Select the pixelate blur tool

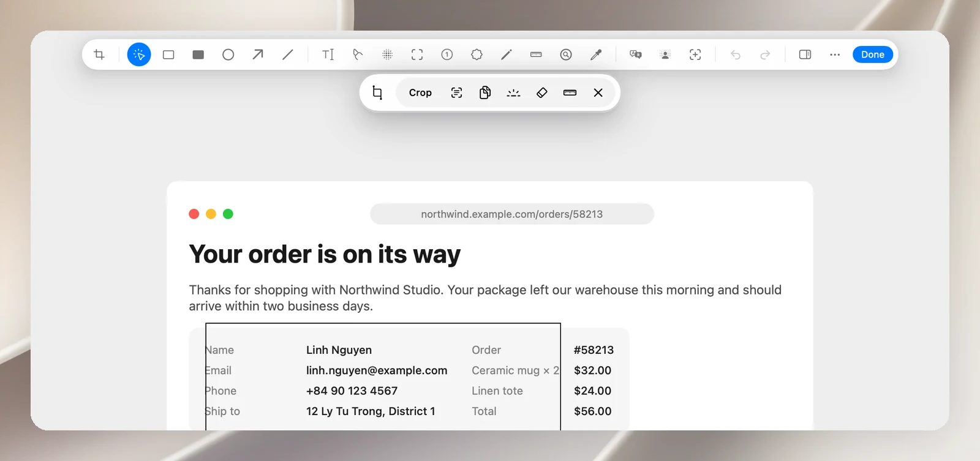point(388,54)
